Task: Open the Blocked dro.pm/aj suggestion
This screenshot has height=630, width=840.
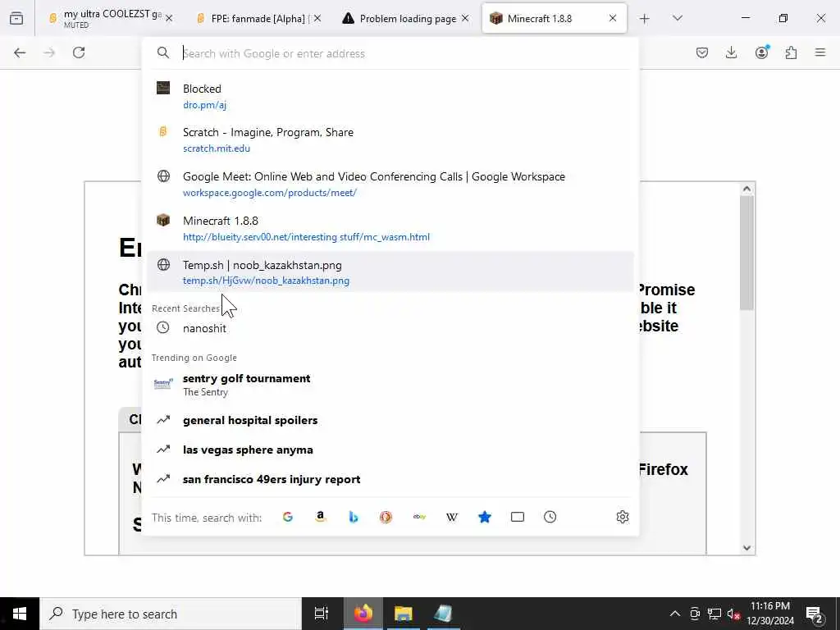Action: (390, 96)
